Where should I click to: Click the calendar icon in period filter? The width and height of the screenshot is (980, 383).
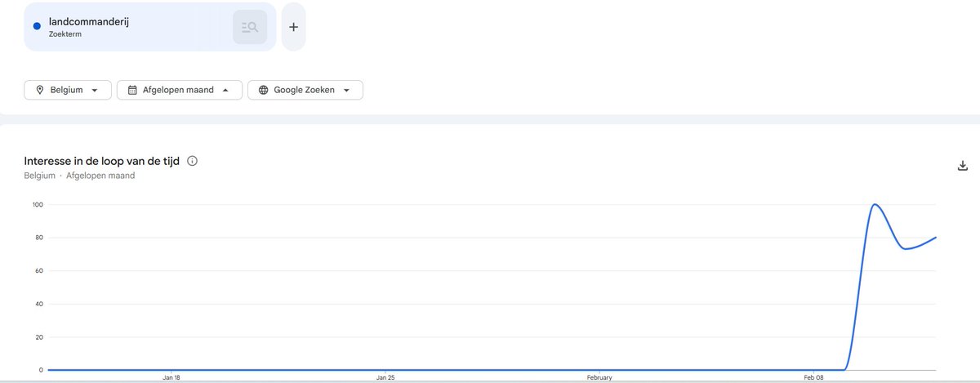132,90
